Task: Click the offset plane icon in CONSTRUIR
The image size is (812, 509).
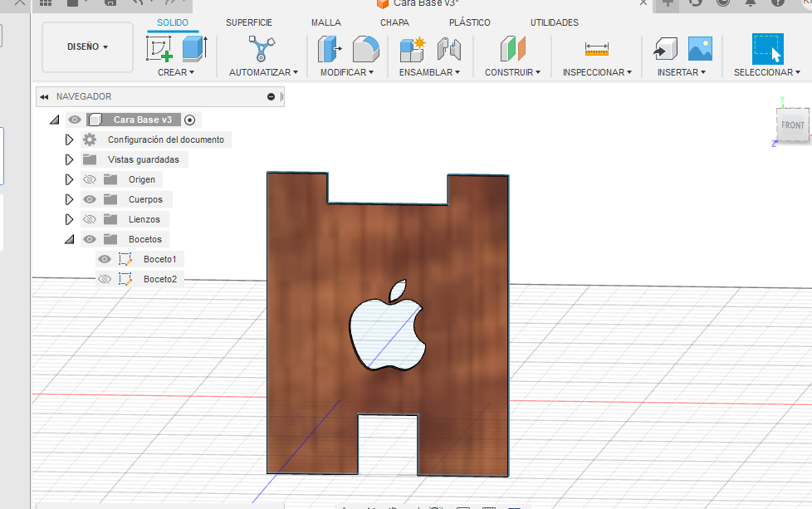Action: [x=512, y=49]
